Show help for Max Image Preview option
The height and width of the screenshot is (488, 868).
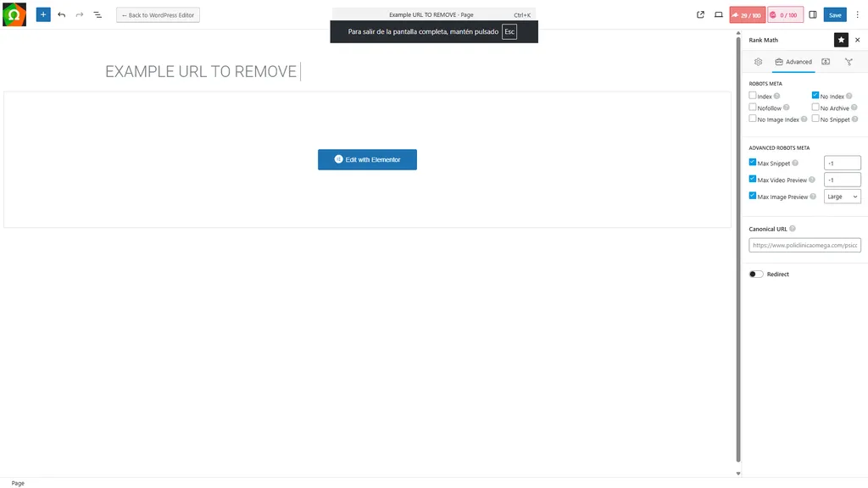[x=813, y=196]
